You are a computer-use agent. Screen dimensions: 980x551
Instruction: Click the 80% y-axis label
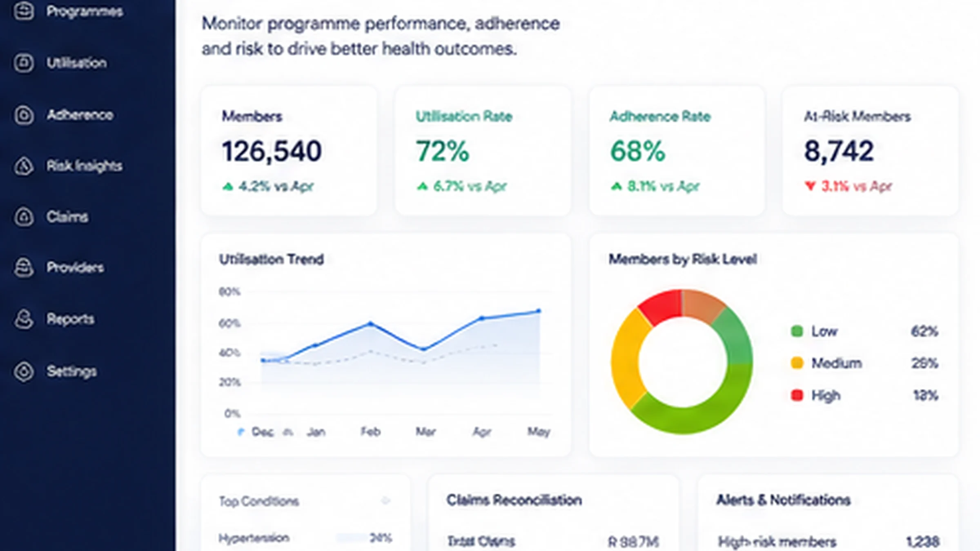[229, 292]
